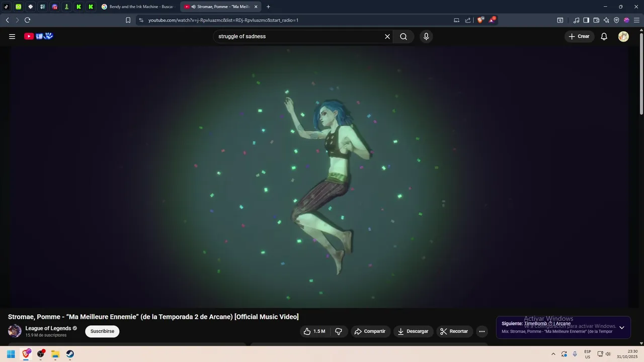Bookmark this page
The image size is (644, 362).
point(128,20)
